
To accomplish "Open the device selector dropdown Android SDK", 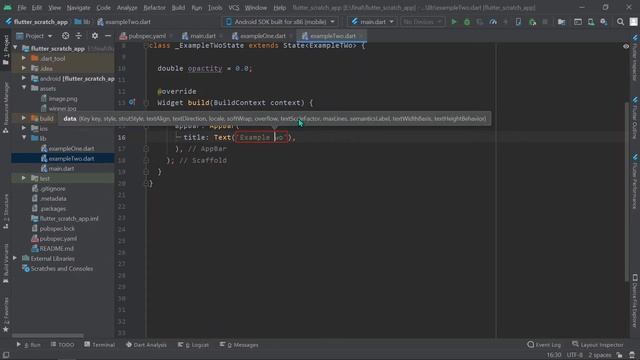I will click(281, 22).
